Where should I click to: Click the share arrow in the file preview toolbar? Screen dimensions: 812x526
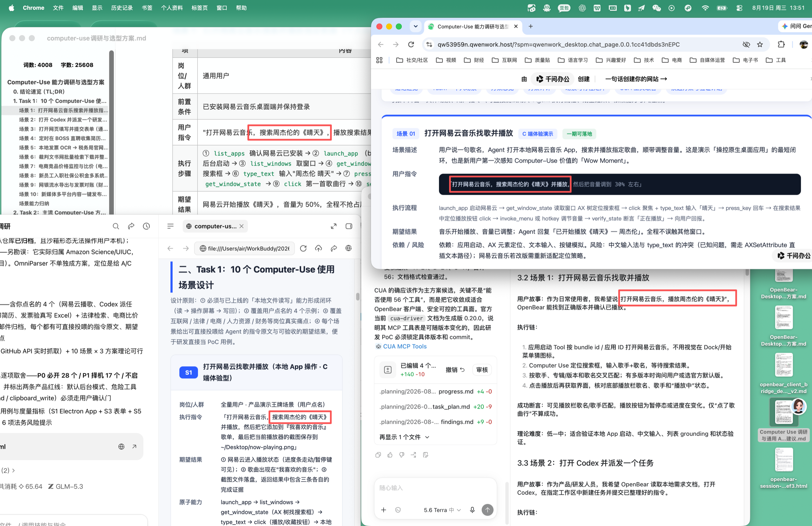(x=333, y=248)
